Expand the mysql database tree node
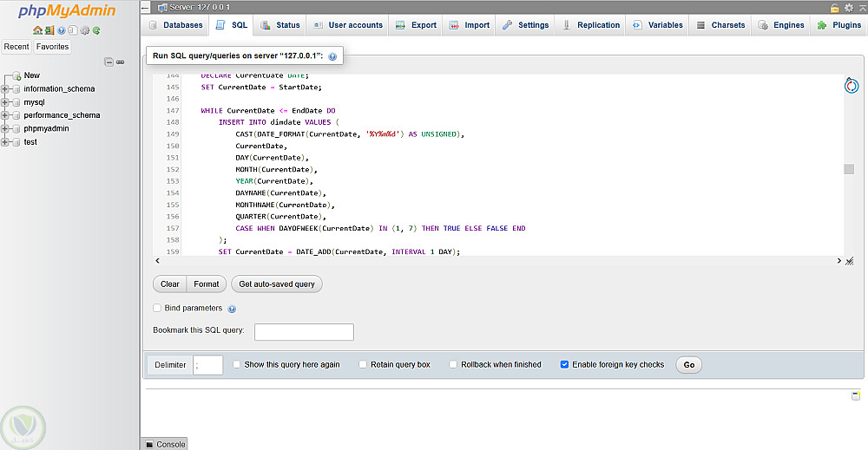Image resolution: width=868 pixels, height=450 pixels. point(5,102)
